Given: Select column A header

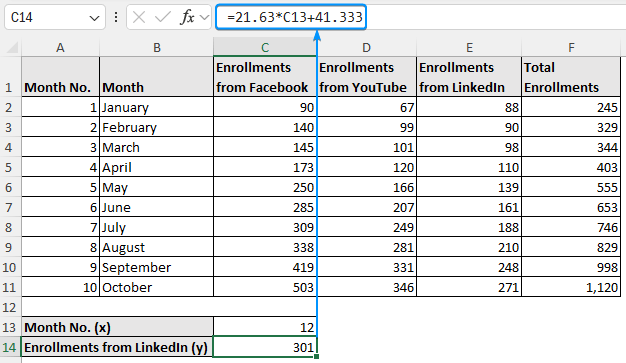Looking at the screenshot, I should pos(60,48).
